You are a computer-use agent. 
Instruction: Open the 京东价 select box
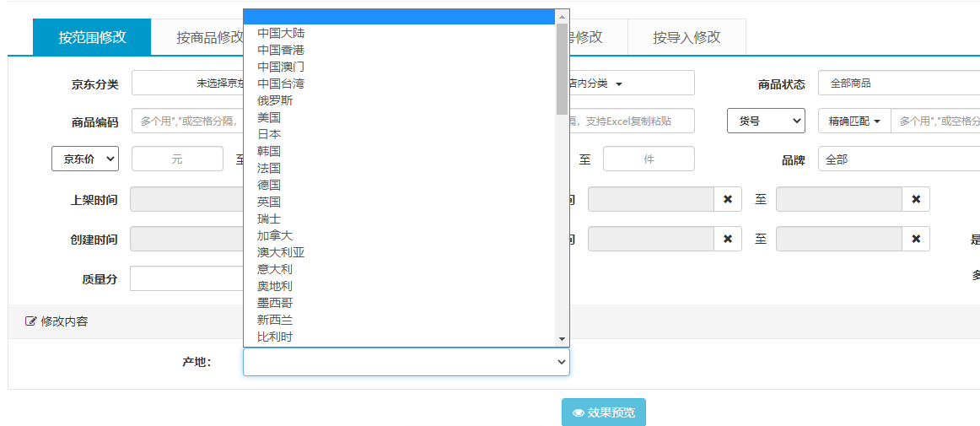[x=85, y=159]
